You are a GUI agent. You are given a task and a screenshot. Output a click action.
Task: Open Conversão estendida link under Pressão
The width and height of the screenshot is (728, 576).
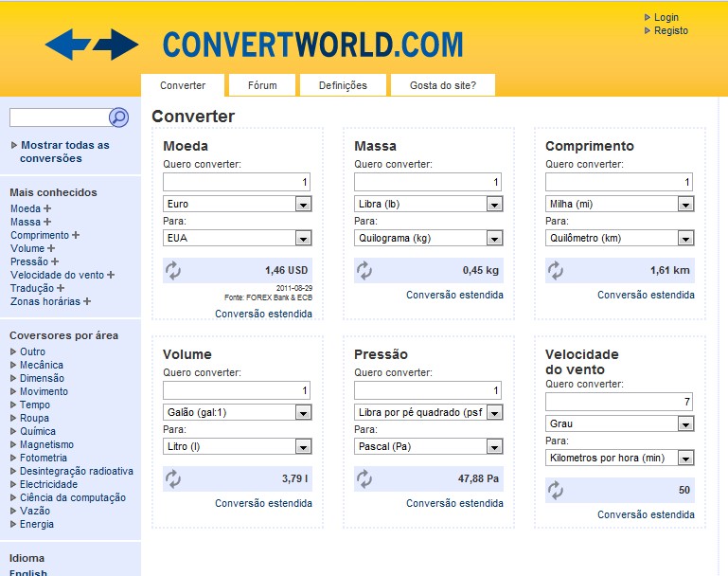click(x=454, y=503)
